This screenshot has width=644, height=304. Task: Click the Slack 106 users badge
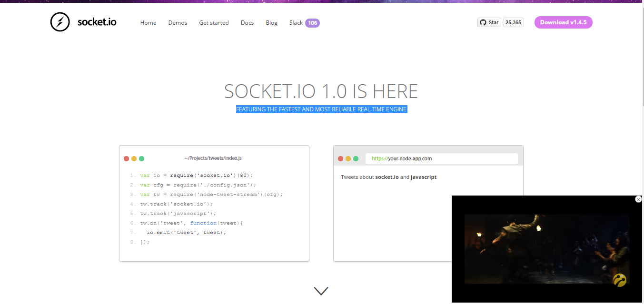(x=312, y=23)
